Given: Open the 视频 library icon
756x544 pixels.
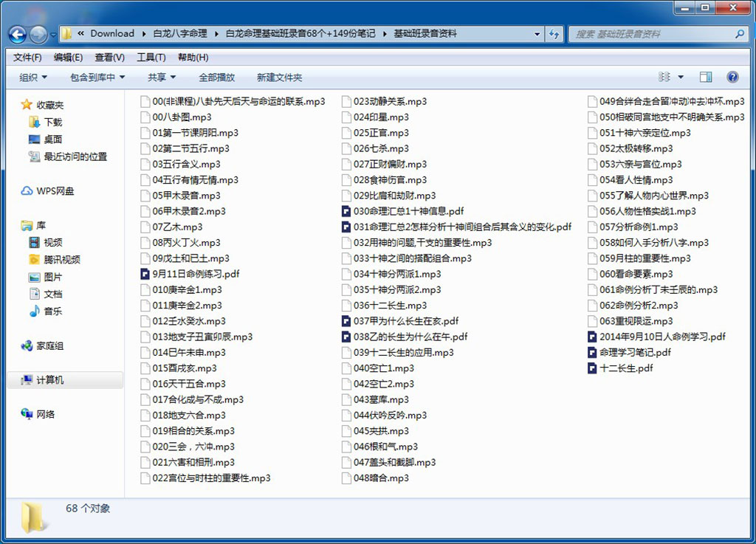Looking at the screenshot, I should 34,242.
